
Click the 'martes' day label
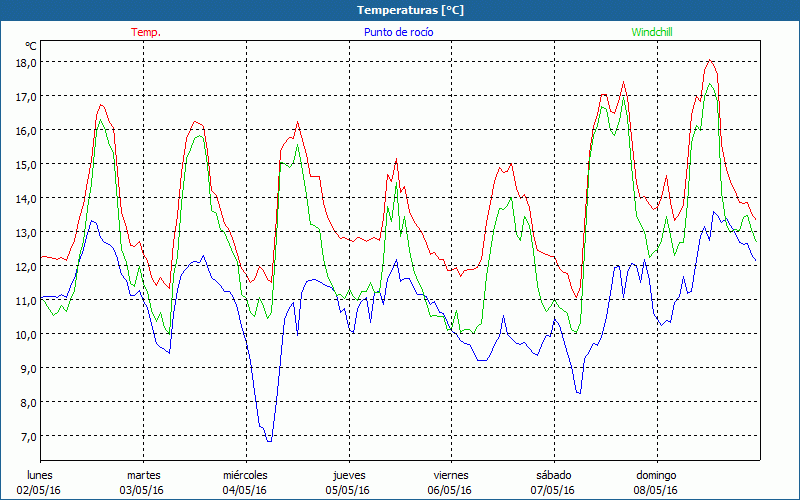coord(143,475)
